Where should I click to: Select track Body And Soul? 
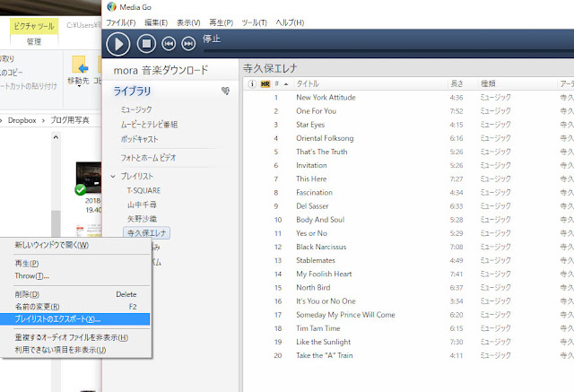pos(320,220)
